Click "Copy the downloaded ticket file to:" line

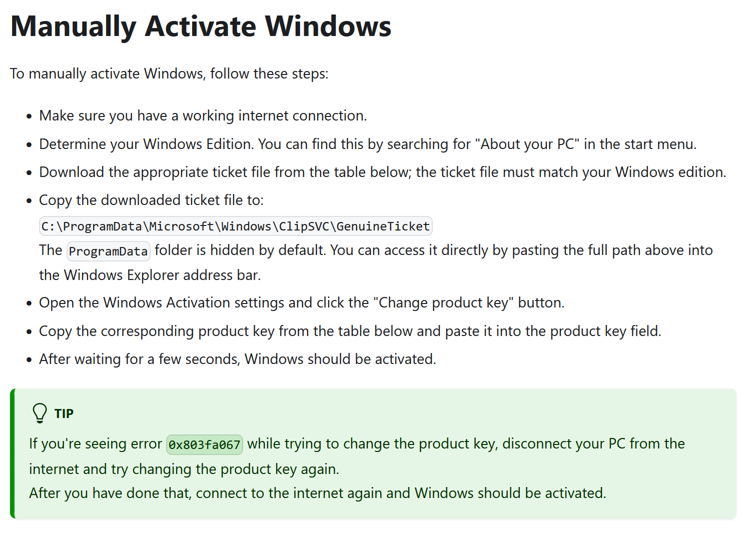coord(151,200)
